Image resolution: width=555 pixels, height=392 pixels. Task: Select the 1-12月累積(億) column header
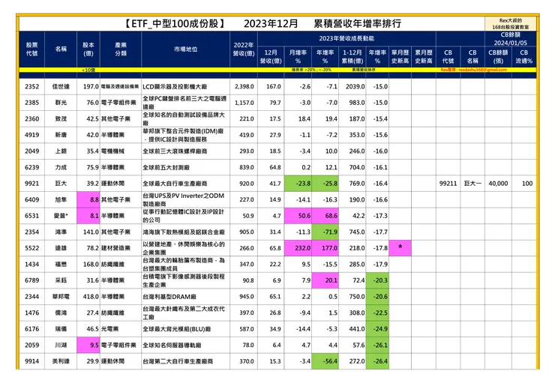point(352,57)
